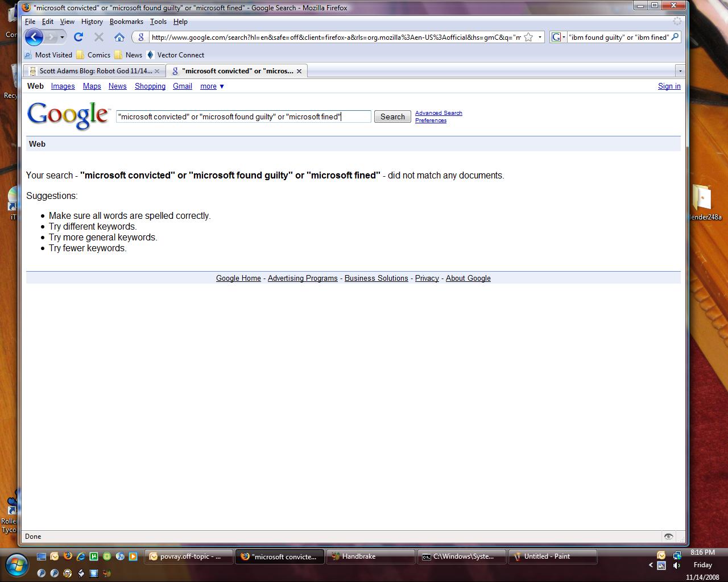Screen dimensions: 728x582
Task: Open the History menu
Action: 92,22
